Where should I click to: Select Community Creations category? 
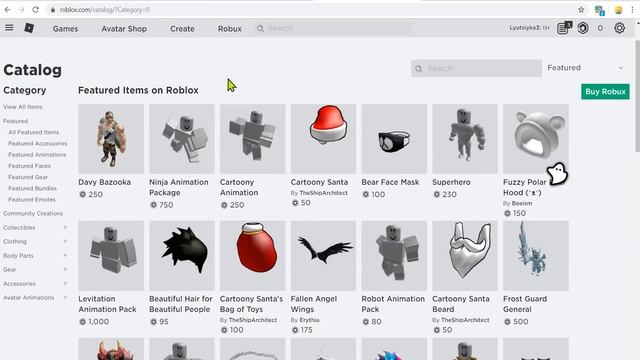33,213
